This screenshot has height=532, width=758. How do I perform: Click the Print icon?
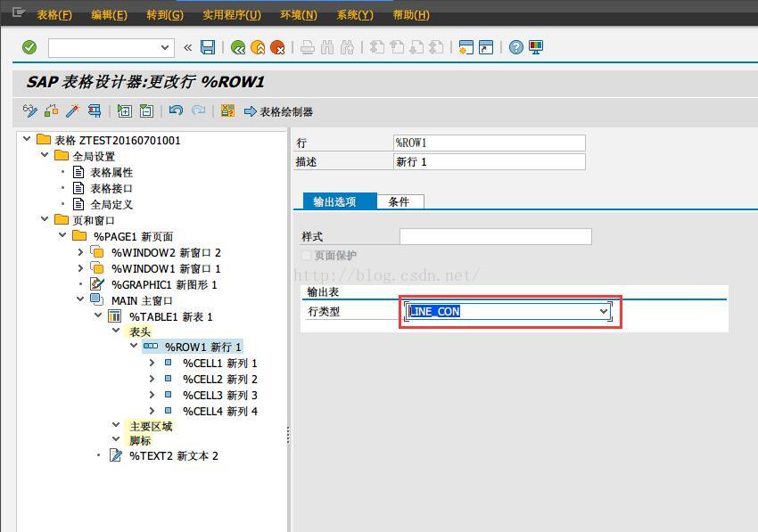(308, 47)
